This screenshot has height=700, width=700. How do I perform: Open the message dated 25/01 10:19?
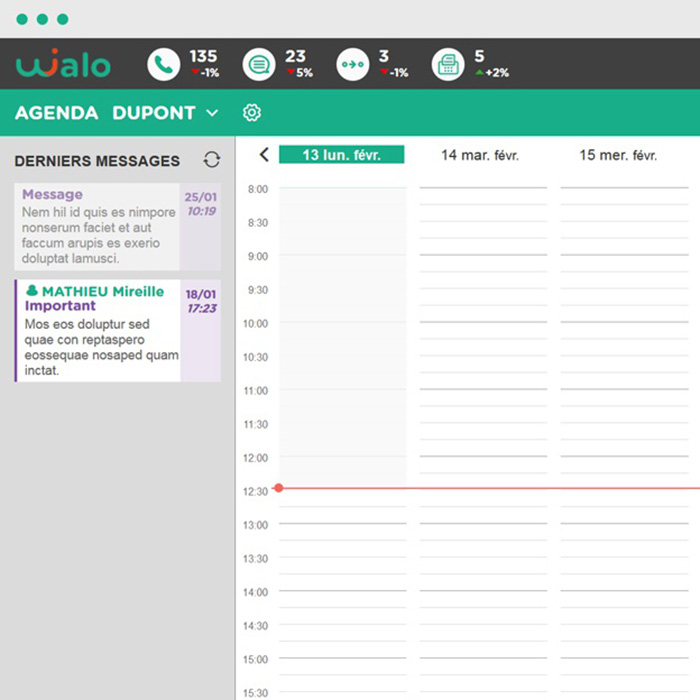tap(117, 226)
